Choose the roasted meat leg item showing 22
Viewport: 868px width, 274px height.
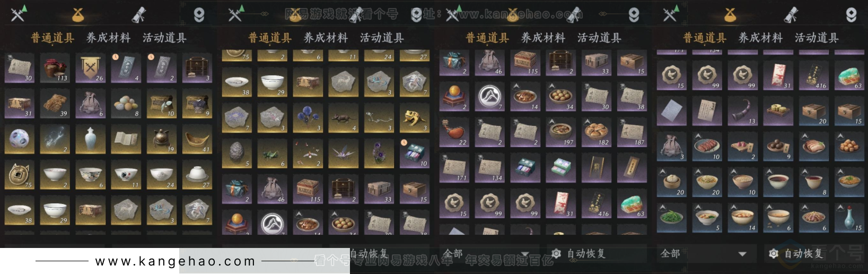click(x=454, y=132)
